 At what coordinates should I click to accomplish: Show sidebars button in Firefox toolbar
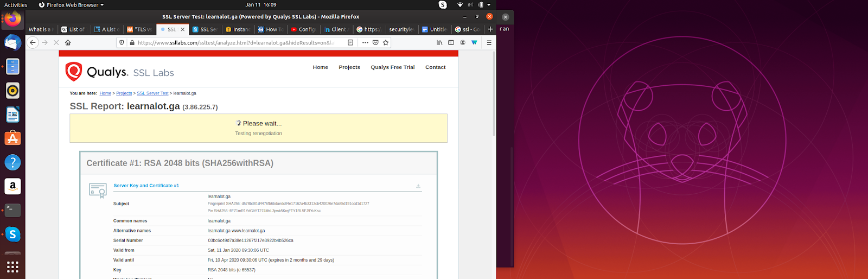pyautogui.click(x=451, y=42)
